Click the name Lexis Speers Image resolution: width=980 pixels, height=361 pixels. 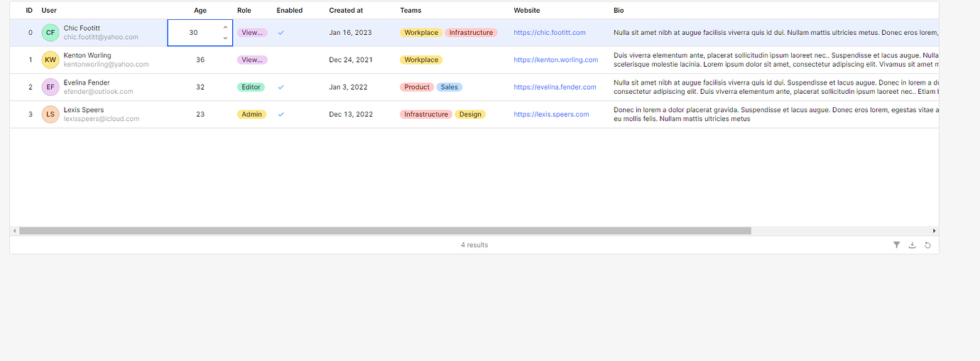83,110
